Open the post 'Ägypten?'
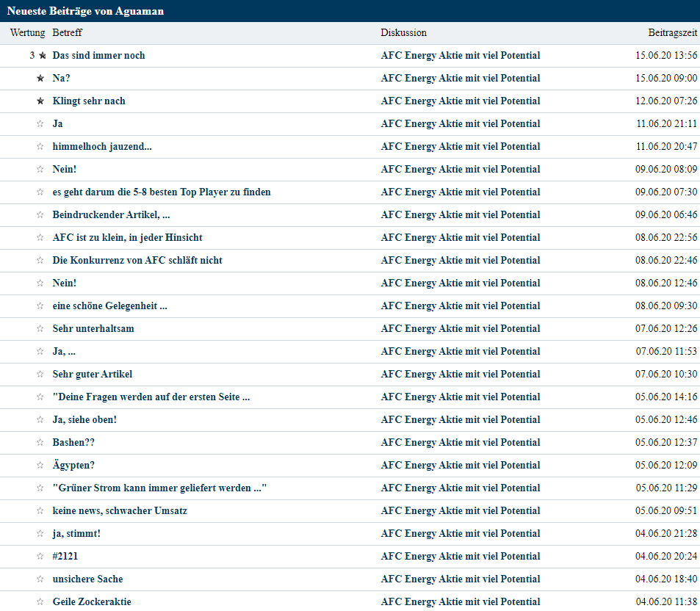The width and height of the screenshot is (700, 611). [73, 466]
